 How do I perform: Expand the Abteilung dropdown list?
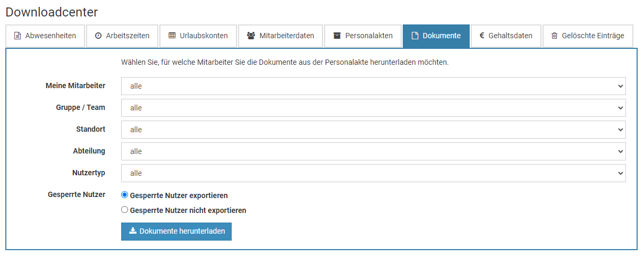point(373,151)
